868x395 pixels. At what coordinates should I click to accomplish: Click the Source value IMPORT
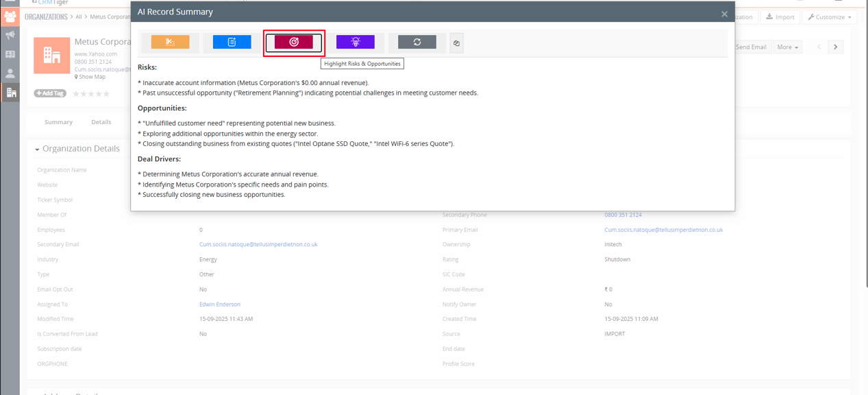click(615, 334)
